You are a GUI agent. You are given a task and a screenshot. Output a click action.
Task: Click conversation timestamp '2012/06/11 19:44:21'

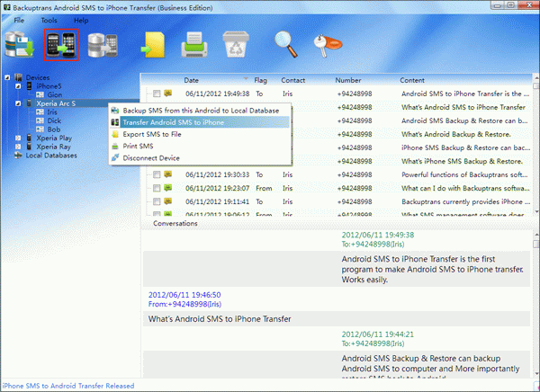(378, 334)
